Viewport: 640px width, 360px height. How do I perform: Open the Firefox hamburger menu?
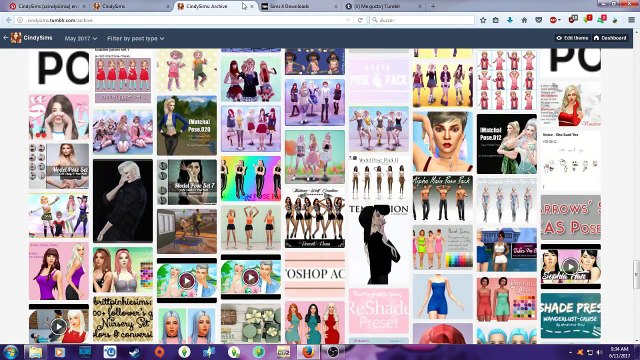631,20
